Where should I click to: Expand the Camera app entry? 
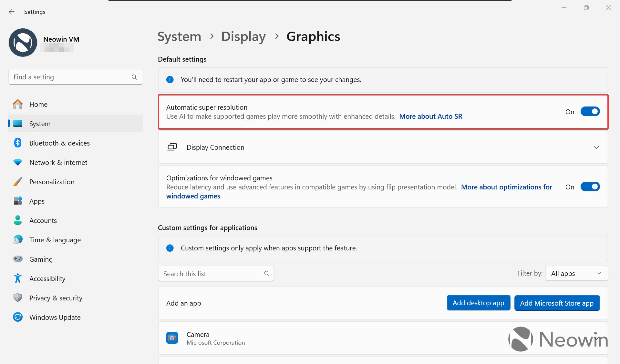pos(596,338)
